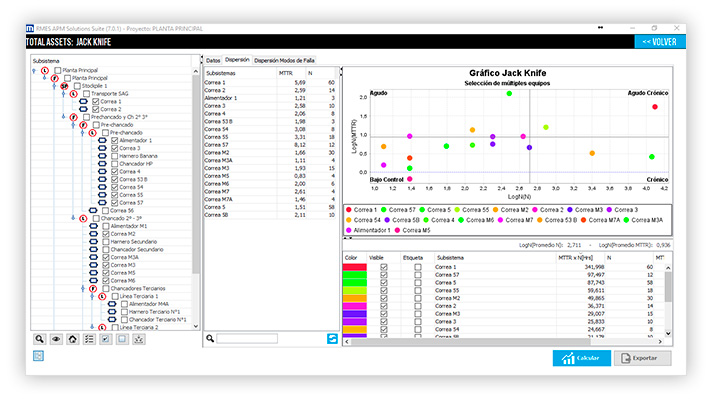Sort by MTTR x N[Hrs] column header
The width and height of the screenshot is (716, 399).
coord(580,258)
